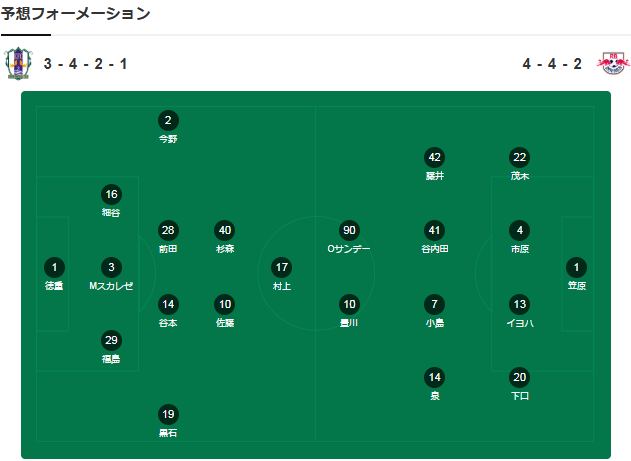Viewport: 631px width, 461px height.
Task: Click the 4-4-2 formation label
Action: [x=552, y=64]
